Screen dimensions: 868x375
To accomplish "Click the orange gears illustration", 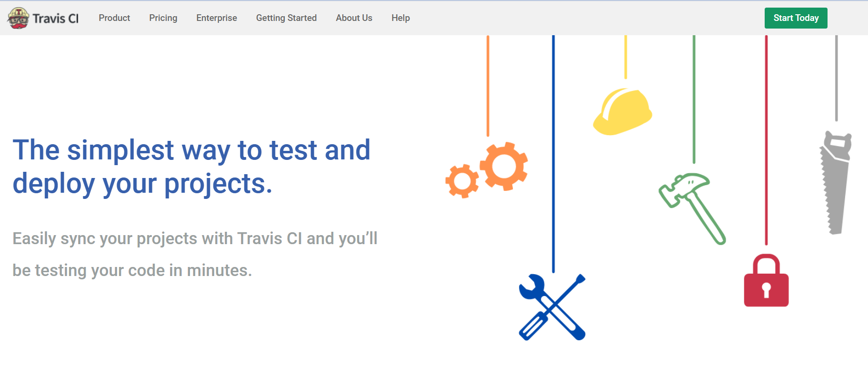I will [487, 169].
